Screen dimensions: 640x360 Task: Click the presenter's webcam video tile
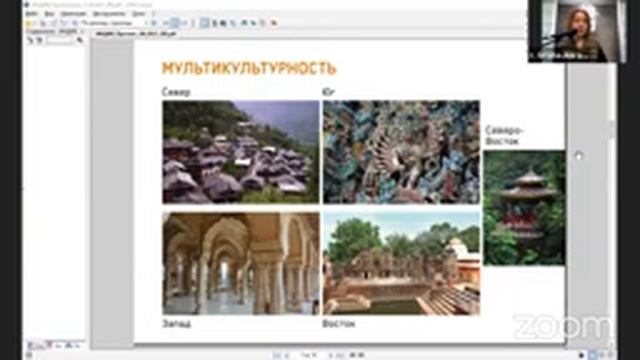(x=577, y=31)
